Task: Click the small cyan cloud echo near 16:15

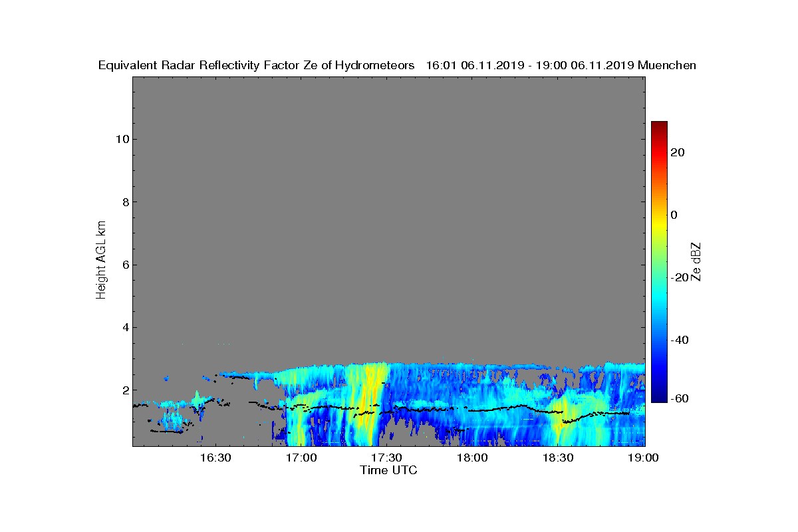Action: [173, 419]
